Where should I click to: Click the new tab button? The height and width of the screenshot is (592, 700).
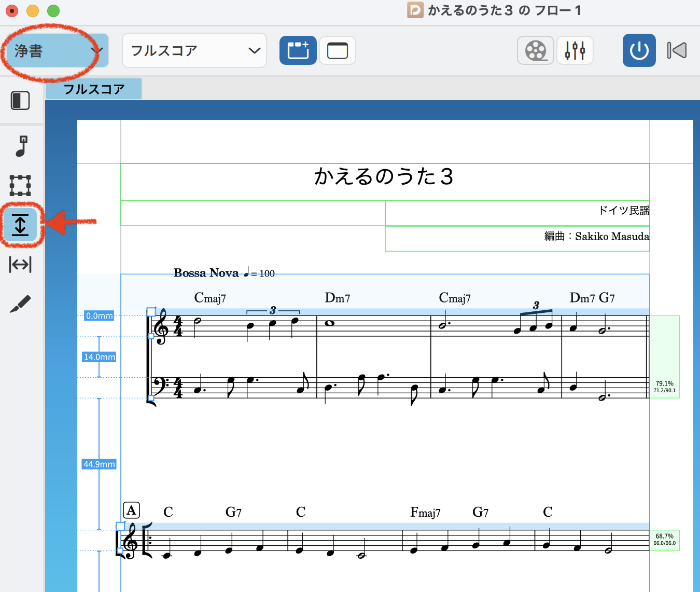298,51
